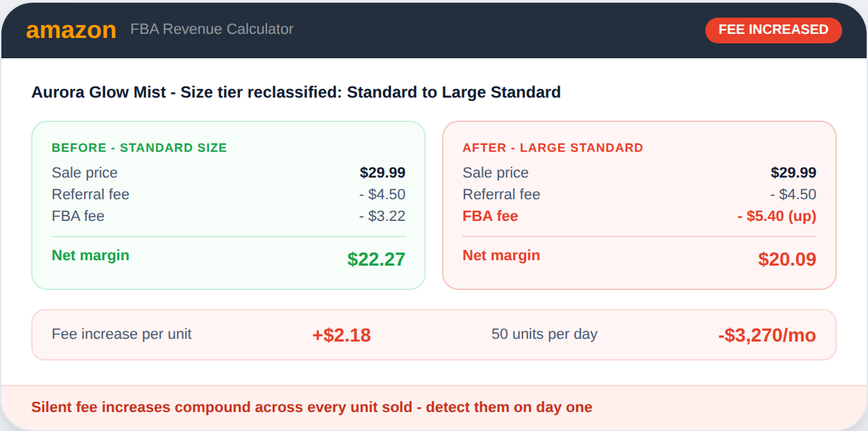Click the FBA Revenue Calculator title

(212, 29)
